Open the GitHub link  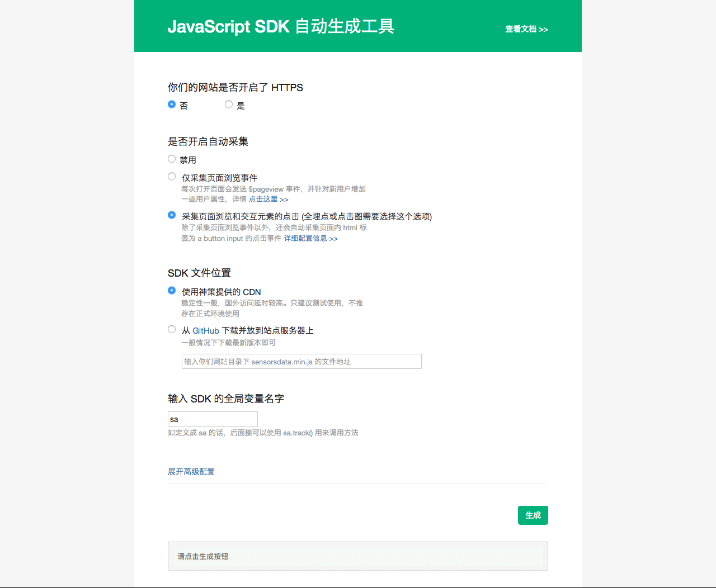(206, 331)
